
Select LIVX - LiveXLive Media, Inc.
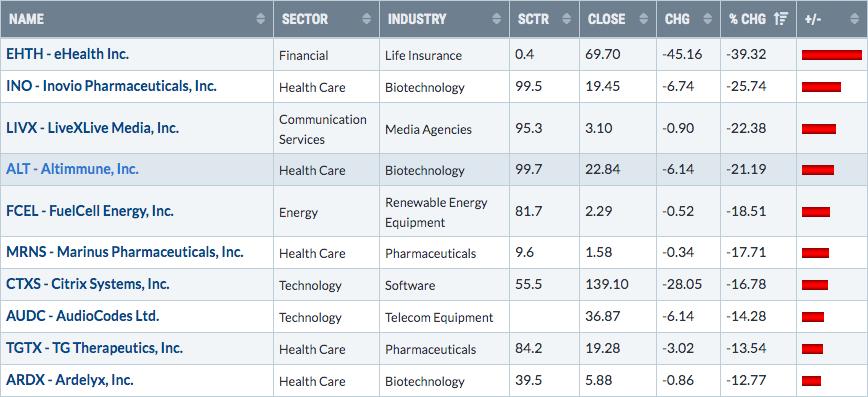[92, 128]
